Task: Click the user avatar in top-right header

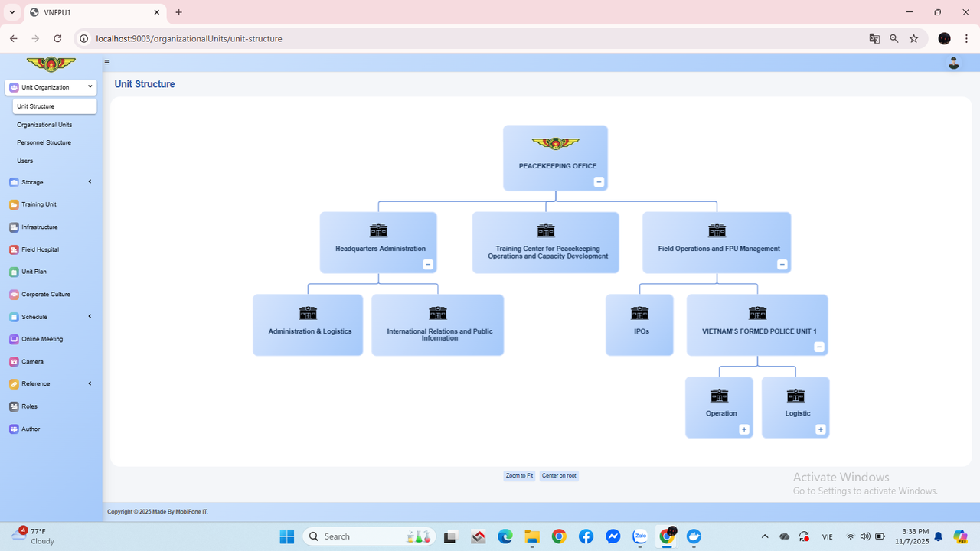Action: 953,63
